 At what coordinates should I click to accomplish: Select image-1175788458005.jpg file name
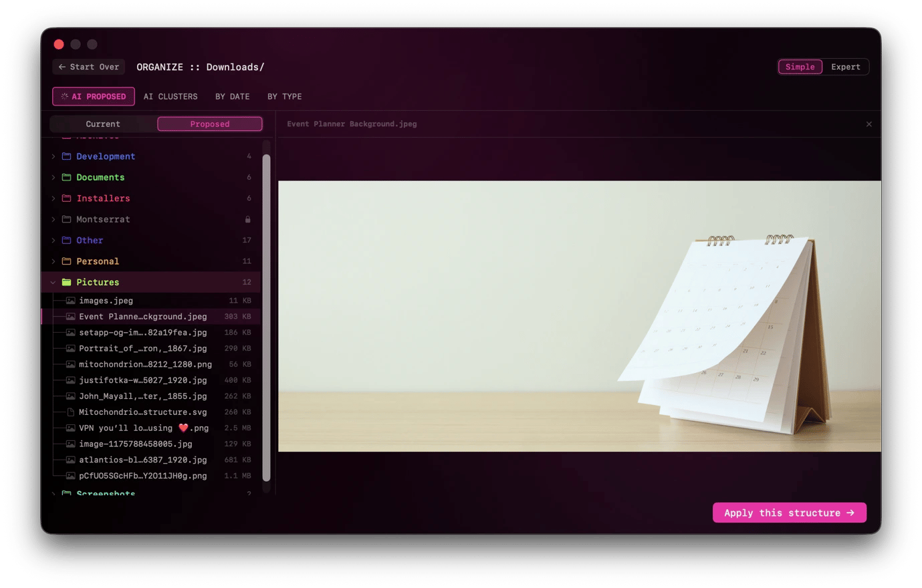[136, 444]
